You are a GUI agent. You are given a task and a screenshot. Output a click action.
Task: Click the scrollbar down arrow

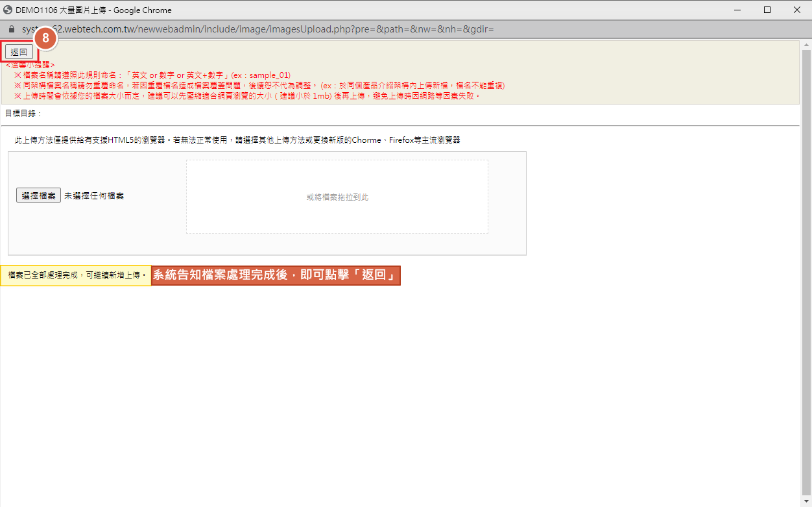click(806, 501)
